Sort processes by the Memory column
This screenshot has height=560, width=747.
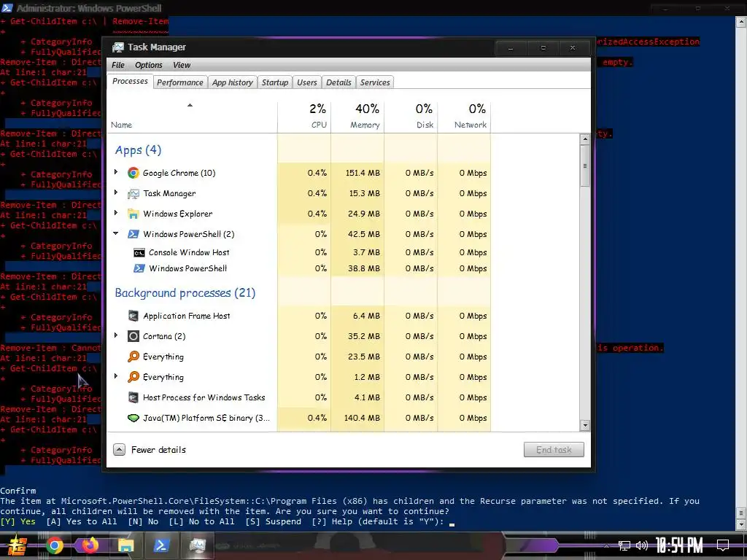tap(357, 116)
